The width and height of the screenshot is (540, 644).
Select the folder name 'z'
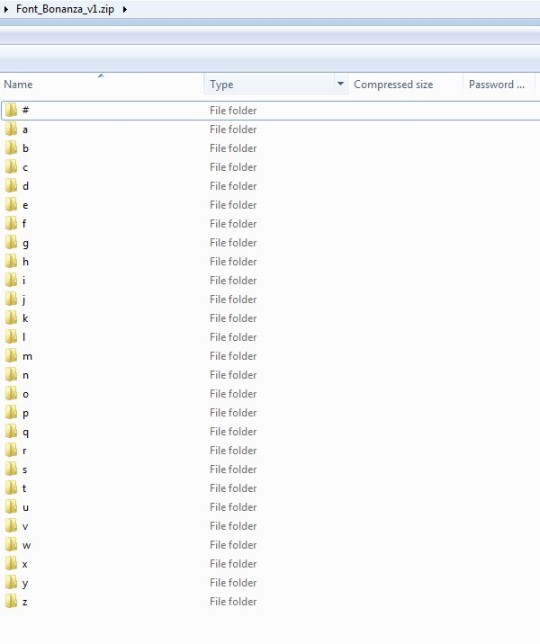click(x=25, y=602)
